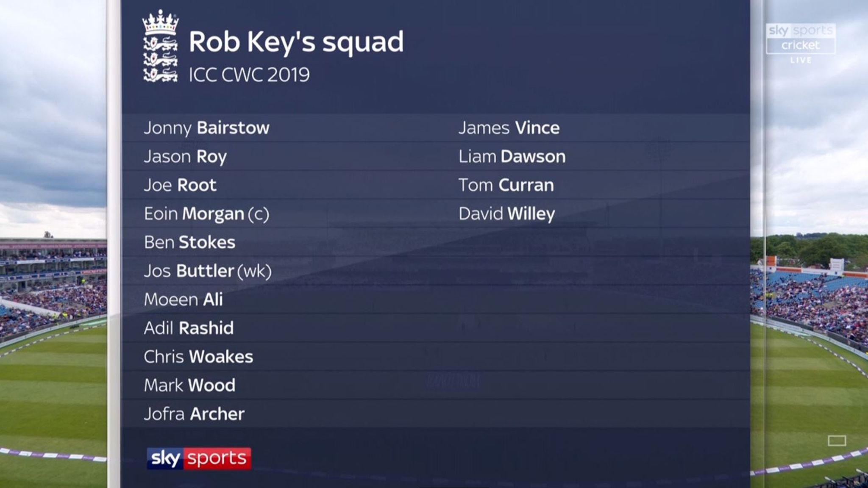The width and height of the screenshot is (868, 488).
Task: Select Jonny Bairstow in the squad list
Action: tap(206, 128)
